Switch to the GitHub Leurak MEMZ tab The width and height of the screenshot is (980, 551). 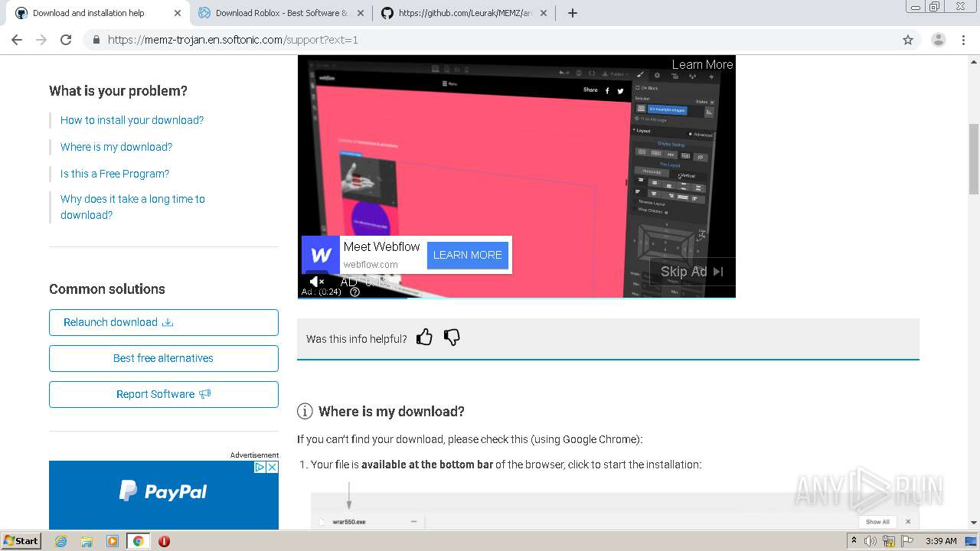tap(464, 13)
